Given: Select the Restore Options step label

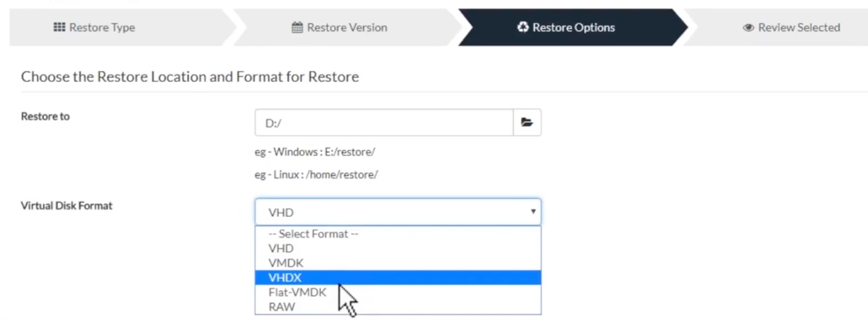Looking at the screenshot, I should (x=572, y=28).
